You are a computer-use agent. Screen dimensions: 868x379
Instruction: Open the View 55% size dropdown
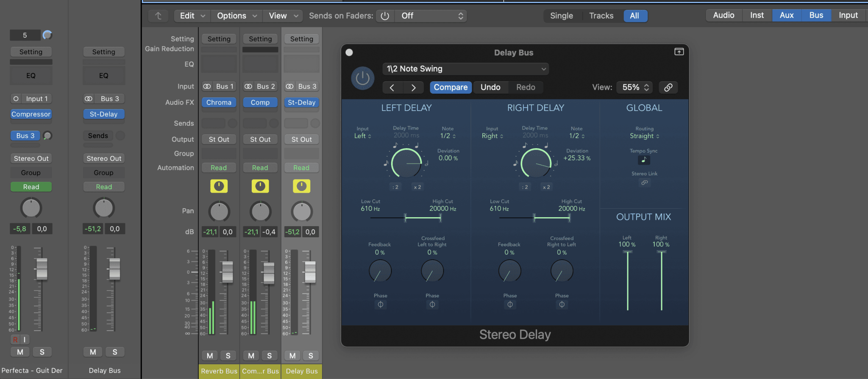point(634,87)
